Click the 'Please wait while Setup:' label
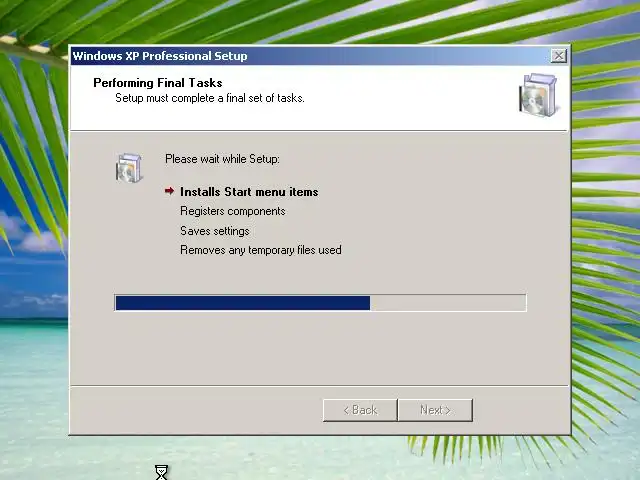This screenshot has height=480, width=640. click(222, 159)
